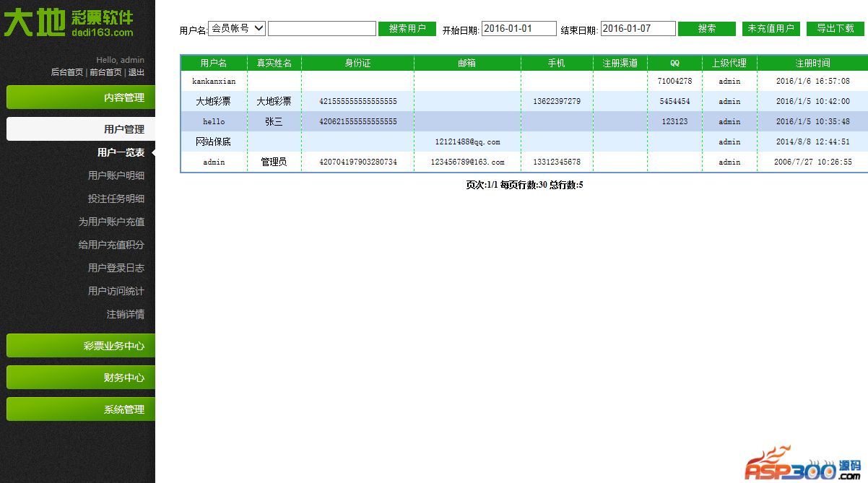Image resolution: width=868 pixels, height=483 pixels.
Task: Click the 上级代理 column header
Action: tap(729, 64)
